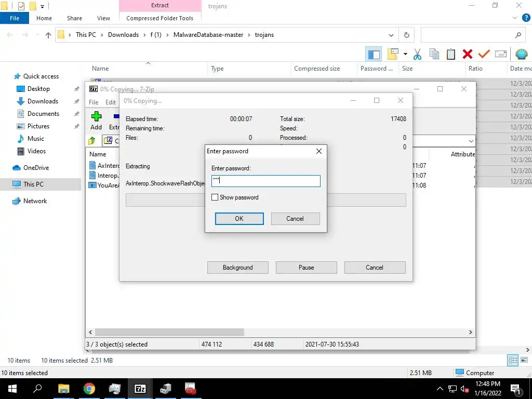Open the 7-Zip Edit menu

pos(111,102)
